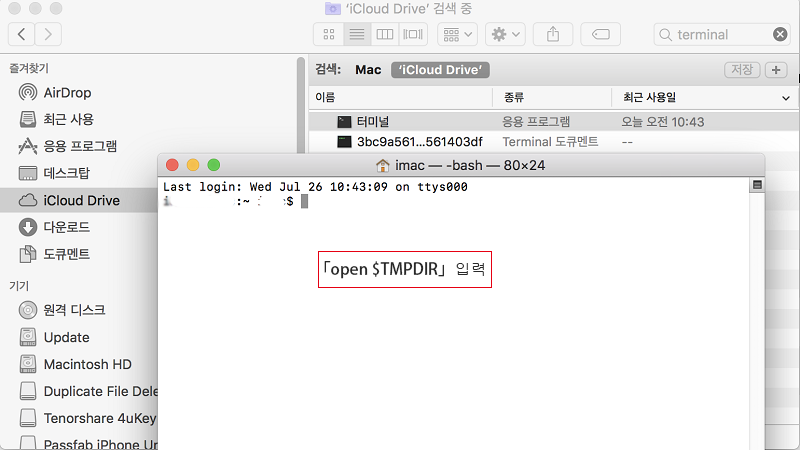The height and width of the screenshot is (450, 800).
Task: Click the Terminal document file icon
Action: (x=344, y=141)
